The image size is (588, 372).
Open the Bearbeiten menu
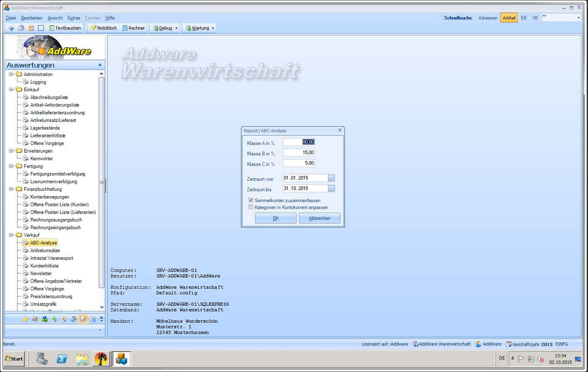32,18
